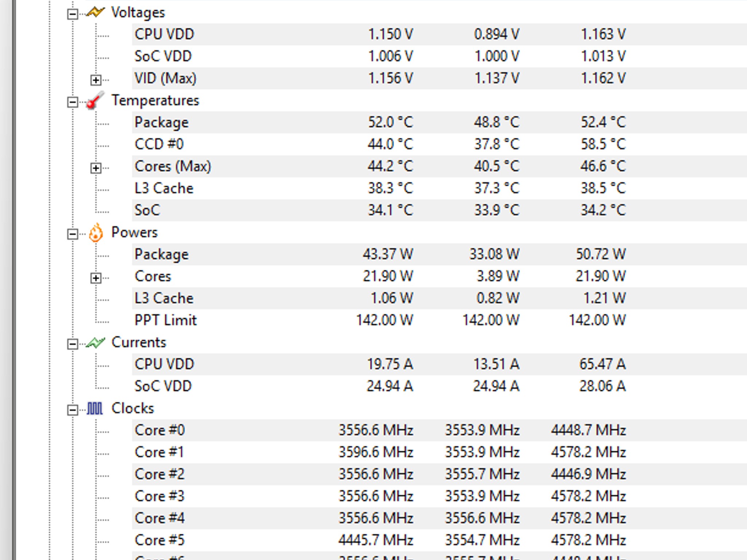Viewport: 747px width, 560px height.
Task: Collapse the Powers section
Action: (x=73, y=234)
